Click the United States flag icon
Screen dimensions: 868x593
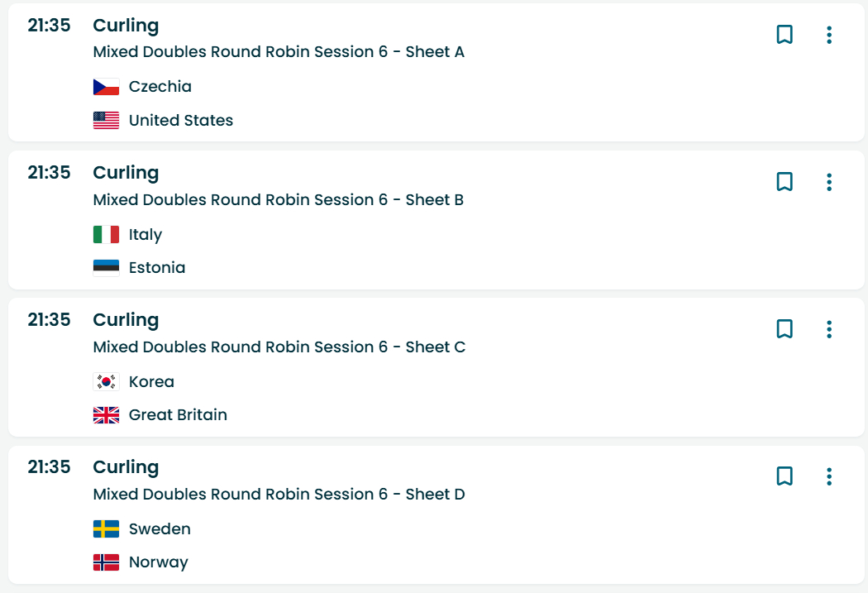click(106, 121)
